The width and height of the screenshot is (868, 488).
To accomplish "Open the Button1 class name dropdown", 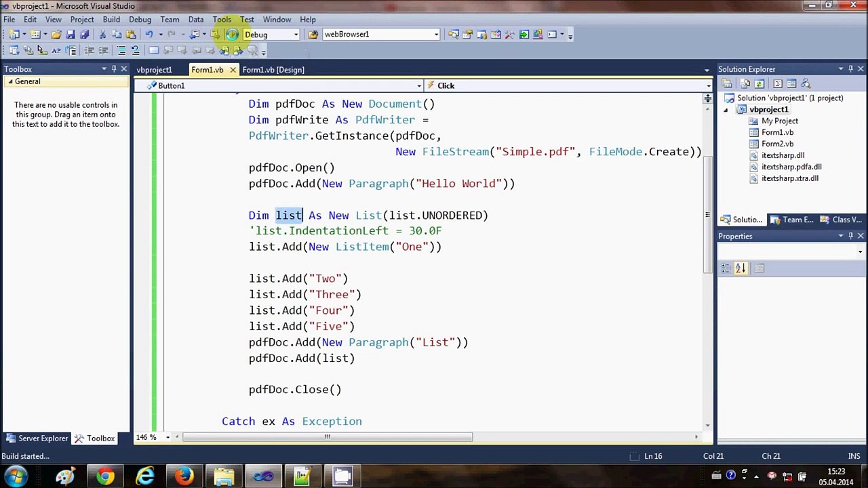I will click(419, 85).
